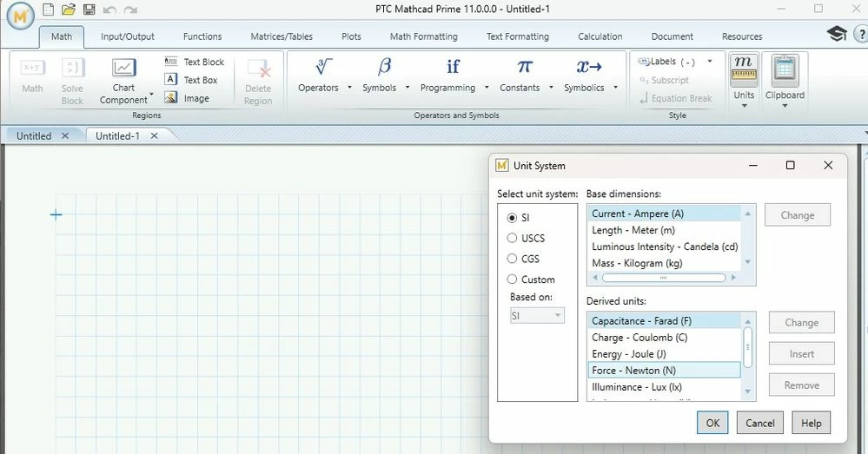Expand the Operators dropdown arrow
The height and width of the screenshot is (454, 868).
[349, 88]
